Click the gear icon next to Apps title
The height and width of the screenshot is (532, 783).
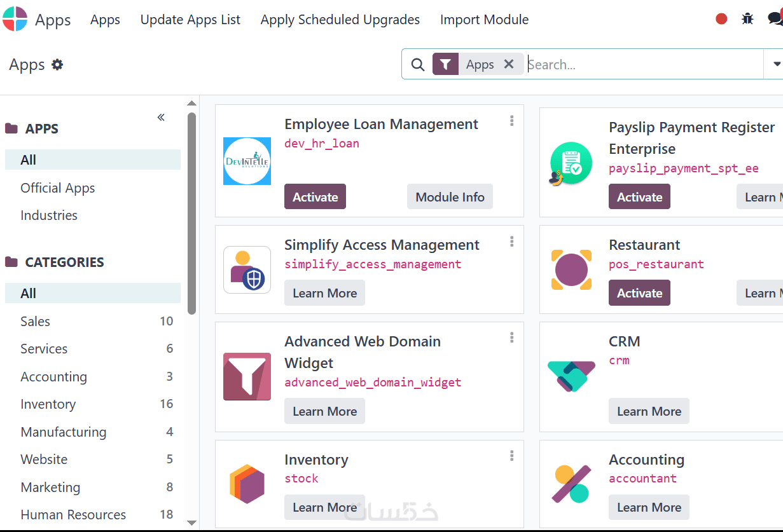pyautogui.click(x=57, y=65)
